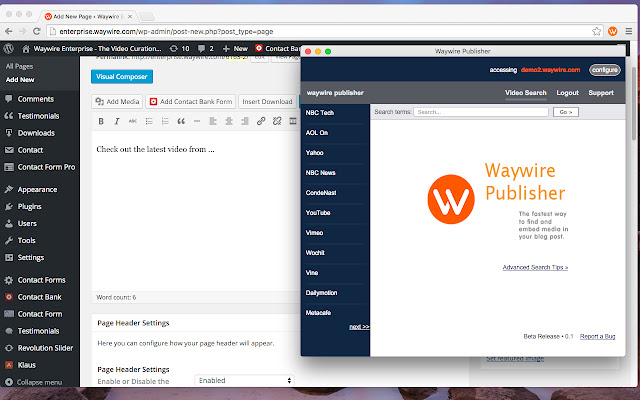Select AOL On source

click(x=317, y=133)
